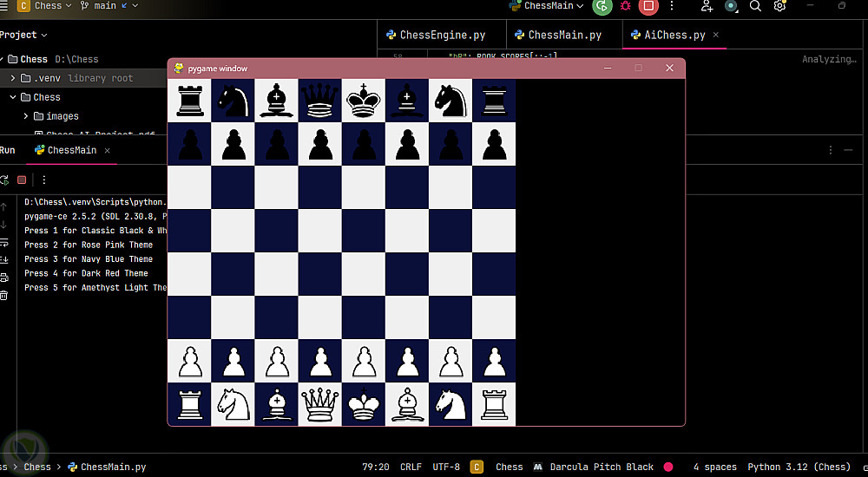The width and height of the screenshot is (868, 477).
Task: Open more actions dots in the Run panel toolbar
Action: pyautogui.click(x=43, y=180)
